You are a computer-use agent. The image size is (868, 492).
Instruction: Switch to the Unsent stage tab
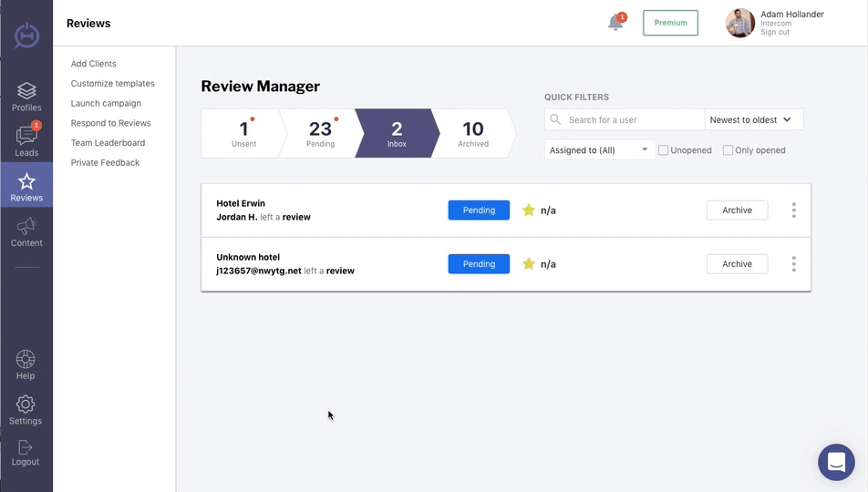(x=243, y=133)
